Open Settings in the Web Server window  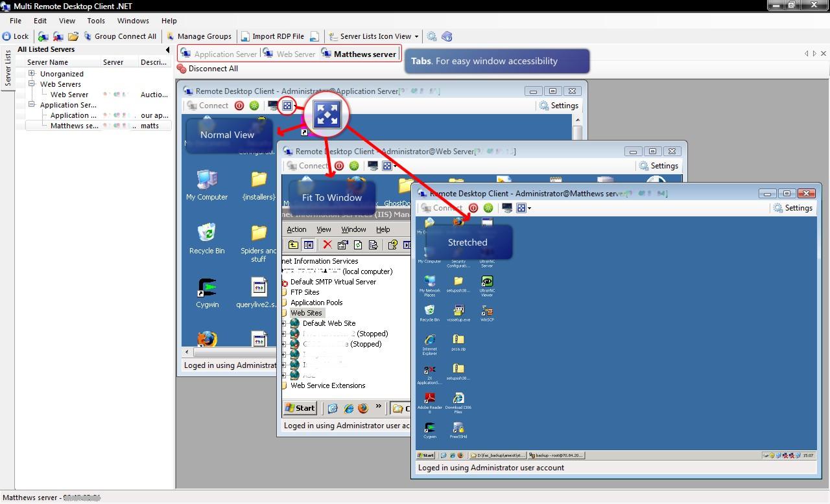click(658, 165)
